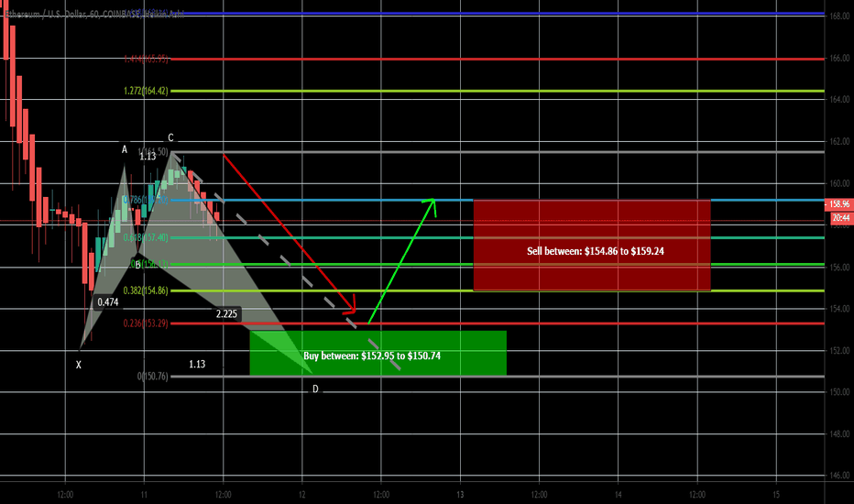Screen dimensions: 854x504
Task: Click the 0.618(157.40) Fibonacci label
Action: [146, 237]
